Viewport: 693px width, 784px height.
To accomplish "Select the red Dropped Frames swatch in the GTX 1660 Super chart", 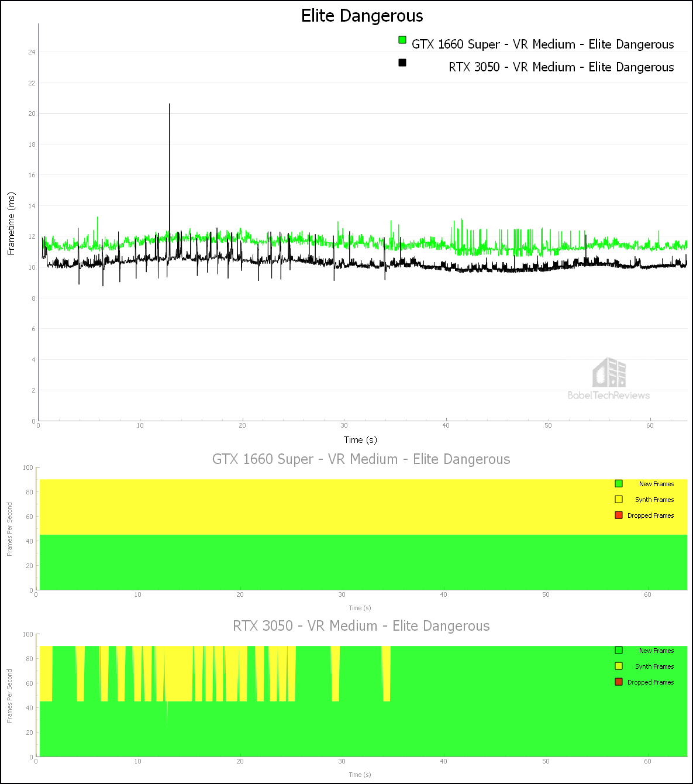I will coord(619,515).
